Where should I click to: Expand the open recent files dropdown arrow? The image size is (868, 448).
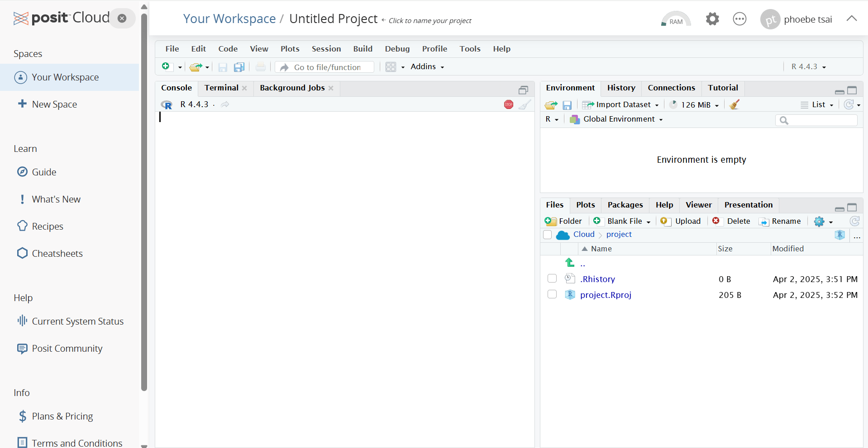point(207,67)
